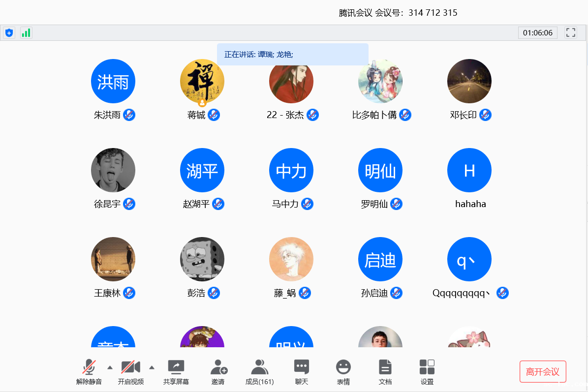Image resolution: width=588 pixels, height=392 pixels.
Task: Open the documents panel
Action: point(385,372)
